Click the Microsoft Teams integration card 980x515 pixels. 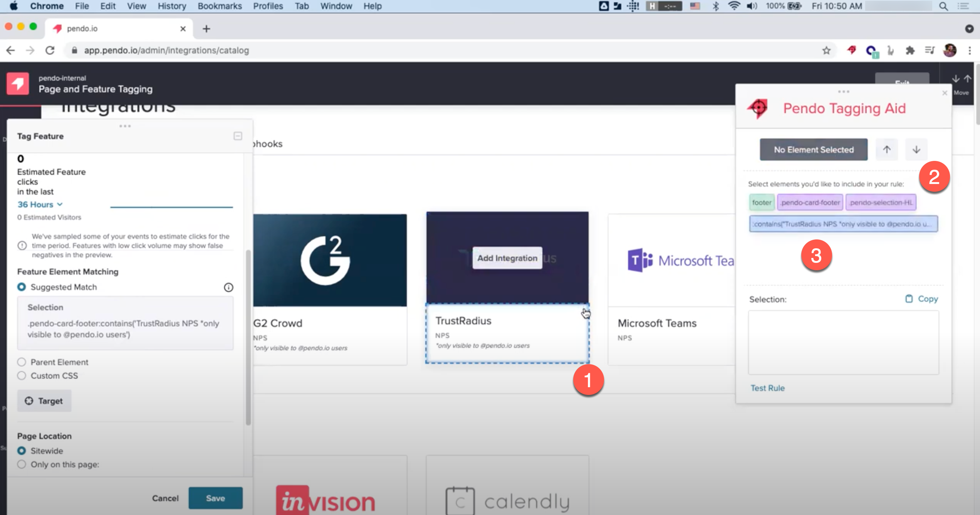click(x=671, y=289)
